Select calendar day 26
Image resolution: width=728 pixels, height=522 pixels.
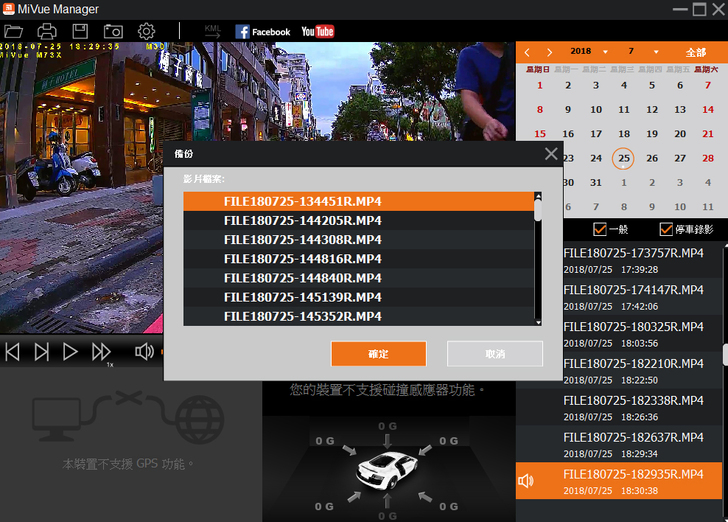pos(652,158)
